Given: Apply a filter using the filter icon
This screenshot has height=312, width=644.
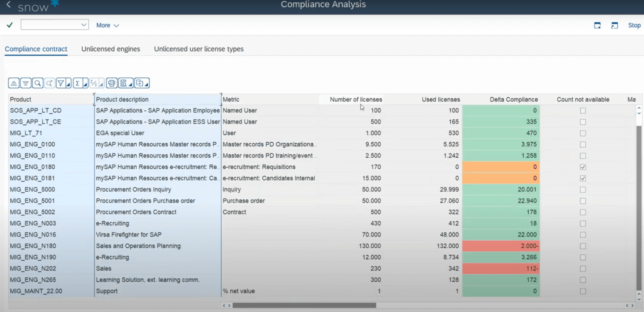Looking at the screenshot, I should (61, 83).
